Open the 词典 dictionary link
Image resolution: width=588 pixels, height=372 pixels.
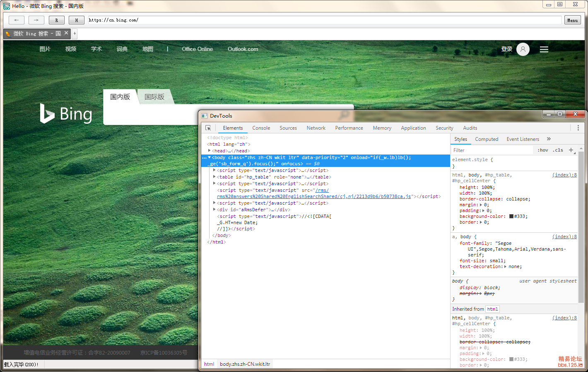tap(122, 49)
